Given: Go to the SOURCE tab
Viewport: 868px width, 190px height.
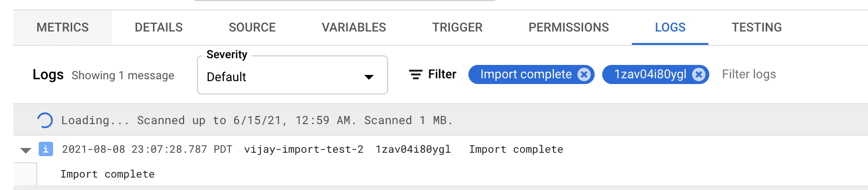Looking at the screenshot, I should click(x=252, y=27).
